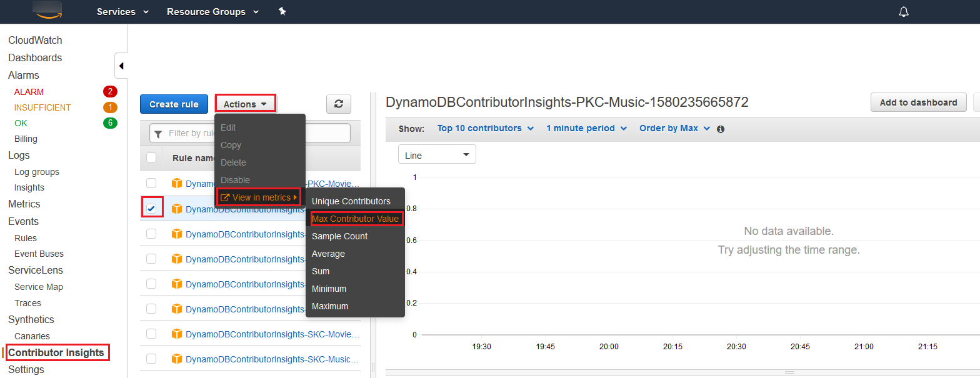Screen dimensions: 980x378
Task: Click cube icon of SKC-Music rule
Action: [176, 359]
